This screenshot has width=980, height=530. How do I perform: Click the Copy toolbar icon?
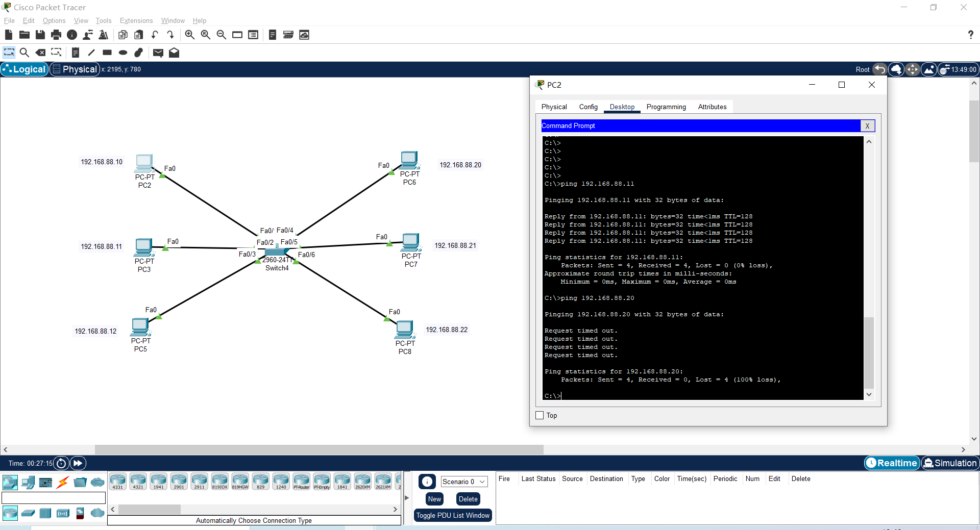(123, 35)
